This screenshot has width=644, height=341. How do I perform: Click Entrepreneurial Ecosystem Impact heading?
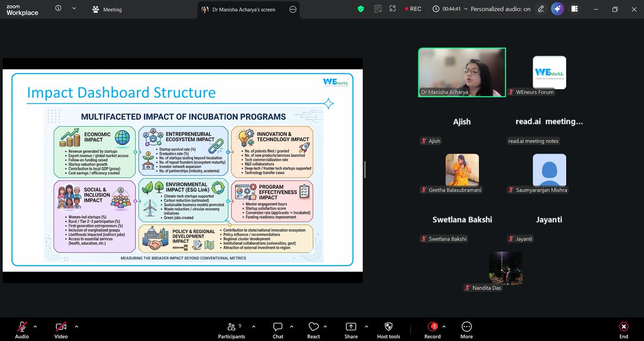tap(189, 136)
